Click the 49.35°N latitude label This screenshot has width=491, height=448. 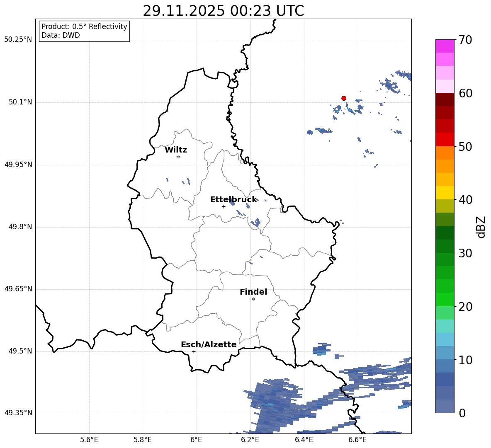(18, 413)
